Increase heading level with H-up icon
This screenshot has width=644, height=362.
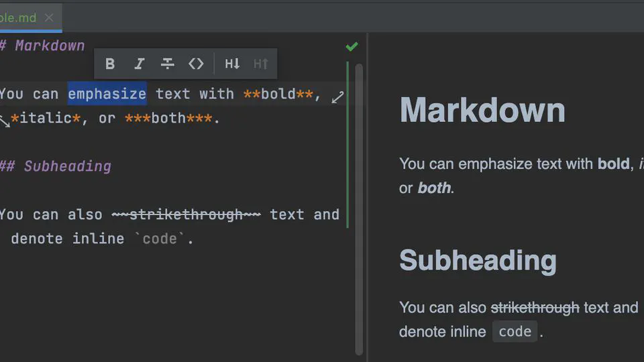(260, 64)
